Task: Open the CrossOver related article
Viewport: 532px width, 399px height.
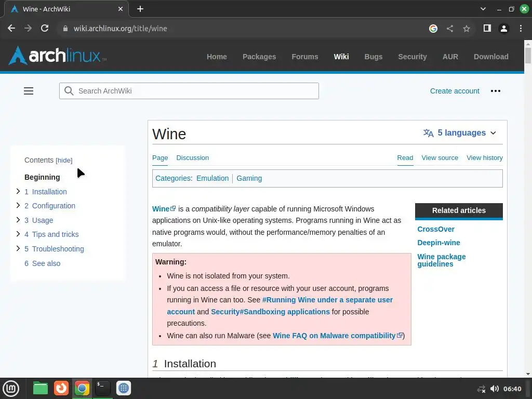Action: [436, 229]
